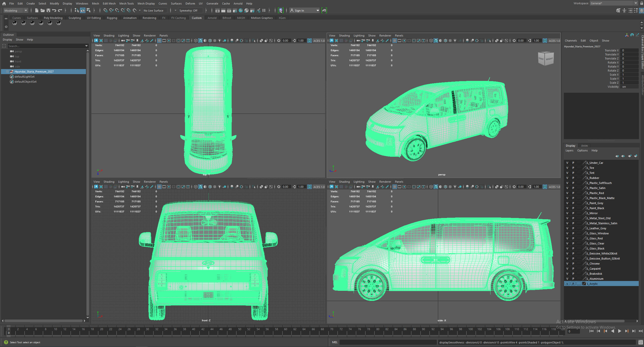Create layer from selected objects

636,156
